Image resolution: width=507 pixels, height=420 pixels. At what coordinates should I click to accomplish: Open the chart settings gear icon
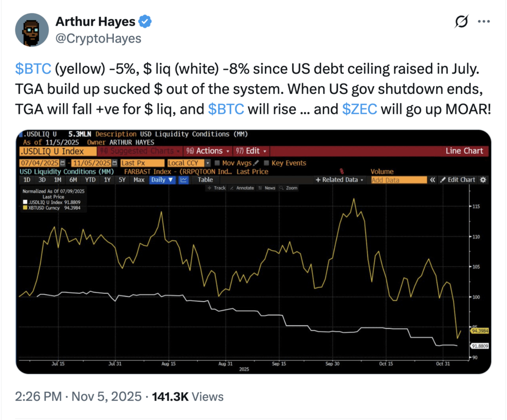coord(483,180)
